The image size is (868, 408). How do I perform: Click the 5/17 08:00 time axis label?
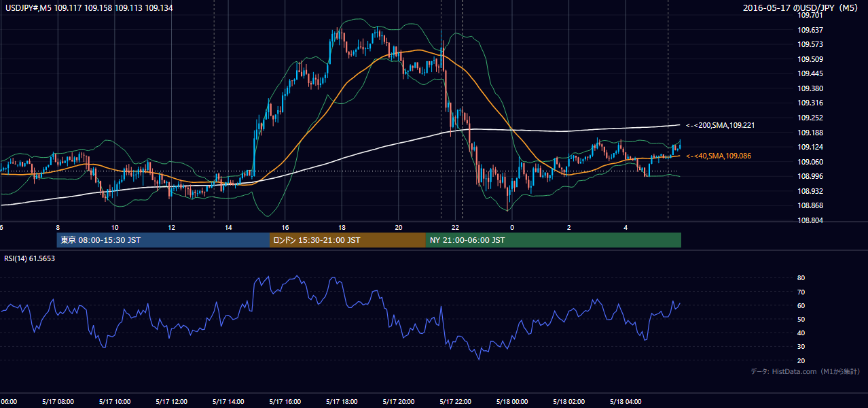[58, 402]
